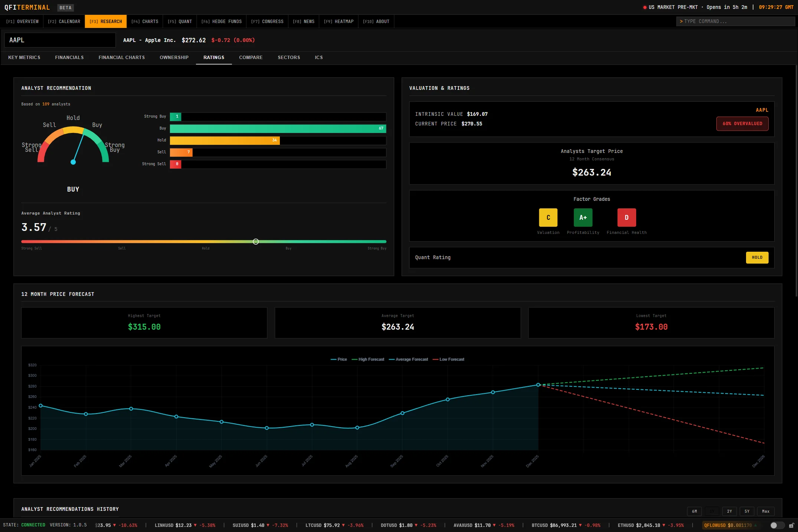Open the [F4] Charts menu tab
The image size is (798, 532).
point(145,22)
